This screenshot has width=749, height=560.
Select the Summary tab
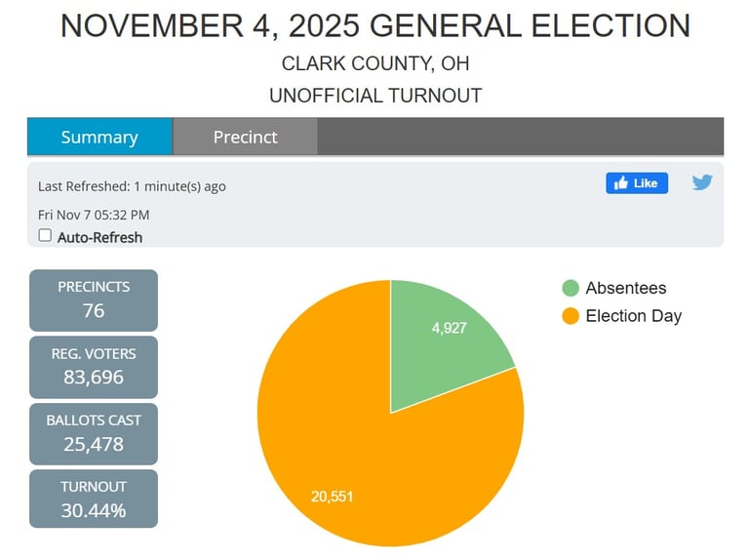99,137
